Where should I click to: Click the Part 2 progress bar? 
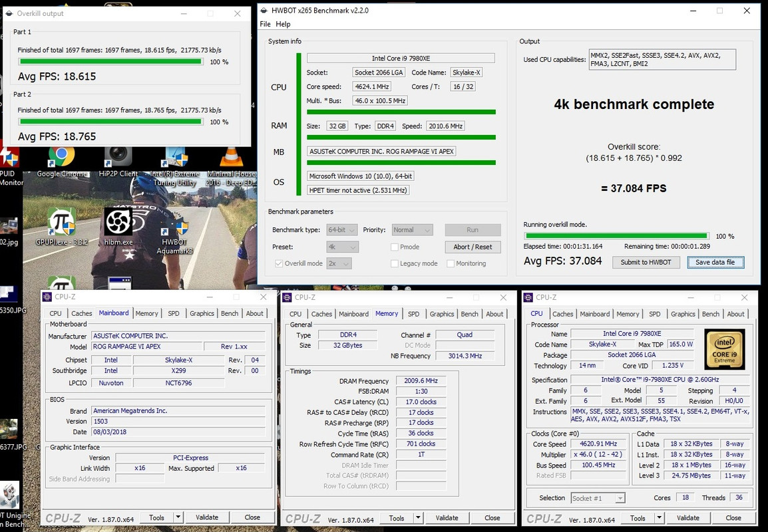110,122
